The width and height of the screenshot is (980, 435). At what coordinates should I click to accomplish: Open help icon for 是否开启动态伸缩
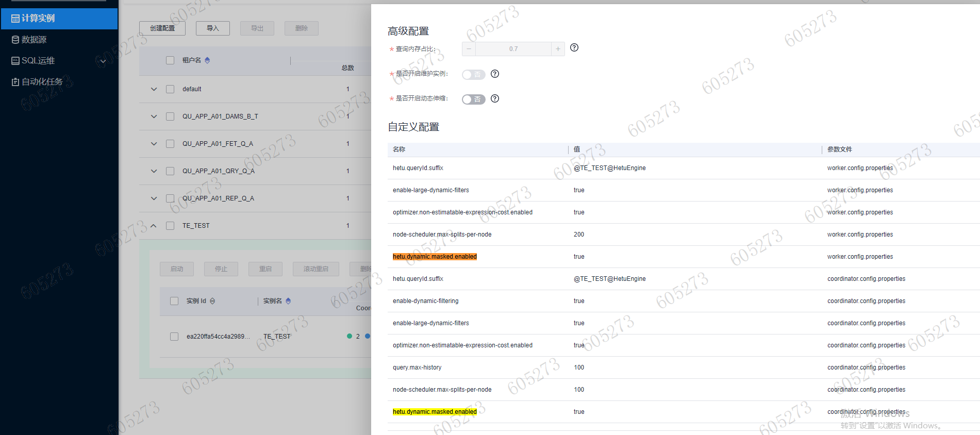(x=495, y=98)
